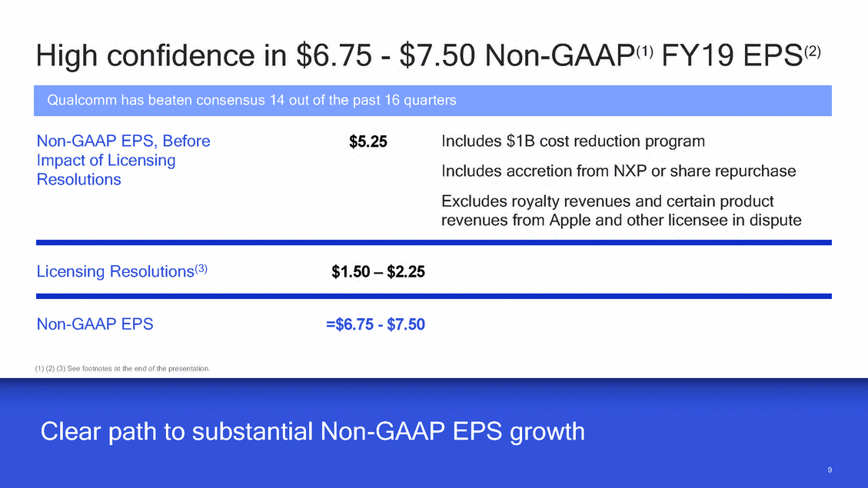Select the 'Non-GAAP EPS' total label

pyautogui.click(x=95, y=324)
